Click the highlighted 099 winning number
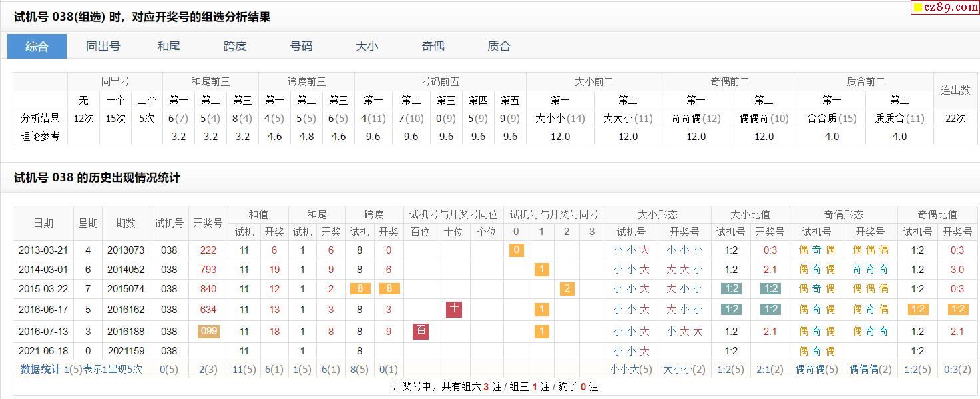The height and width of the screenshot is (399, 980). click(208, 331)
